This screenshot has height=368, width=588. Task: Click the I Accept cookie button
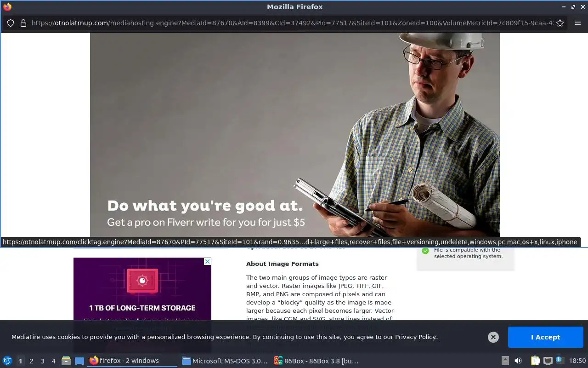click(x=545, y=337)
